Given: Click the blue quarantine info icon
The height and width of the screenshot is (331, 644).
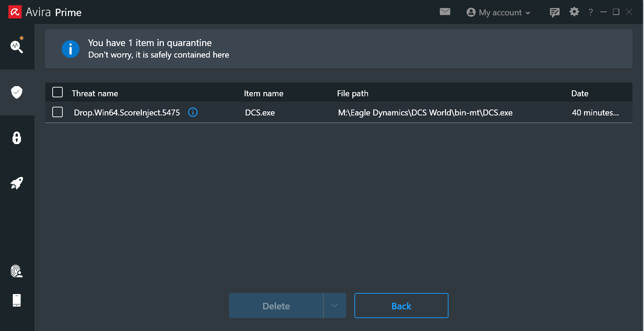Looking at the screenshot, I should click(70, 49).
